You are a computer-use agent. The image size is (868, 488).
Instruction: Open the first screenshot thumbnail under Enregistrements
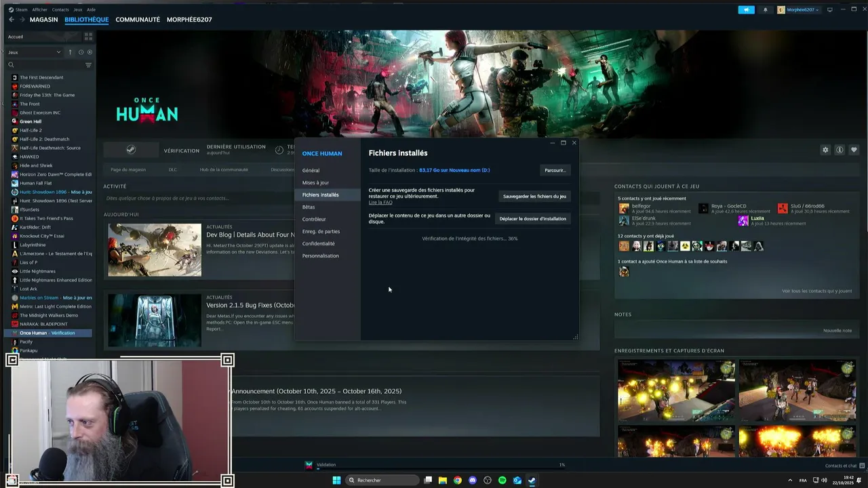[676, 390]
